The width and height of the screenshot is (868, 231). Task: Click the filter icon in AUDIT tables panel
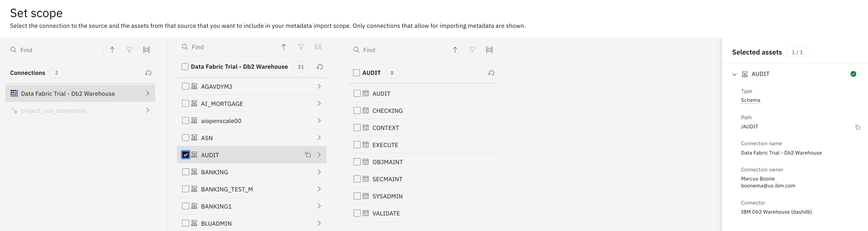472,50
